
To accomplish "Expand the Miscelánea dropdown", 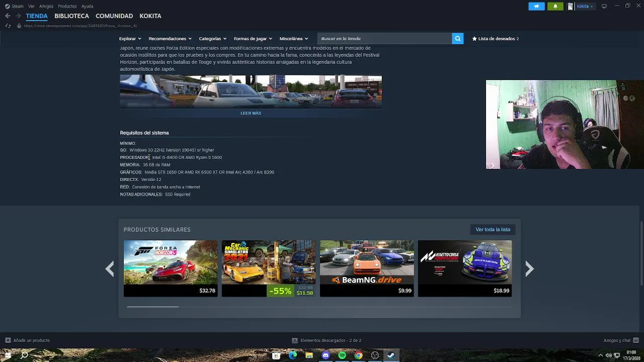I will 293,39.
